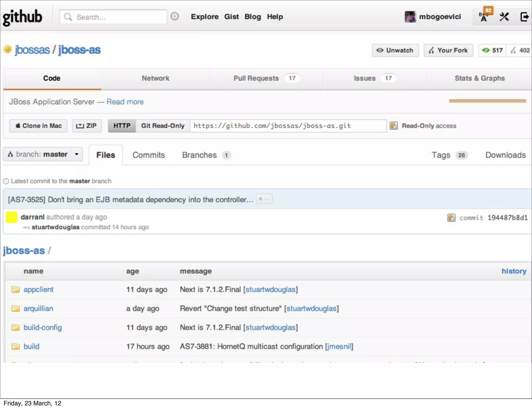This screenshot has height=409, width=532.
Task: Select the HTTP protocol option
Action: point(122,126)
